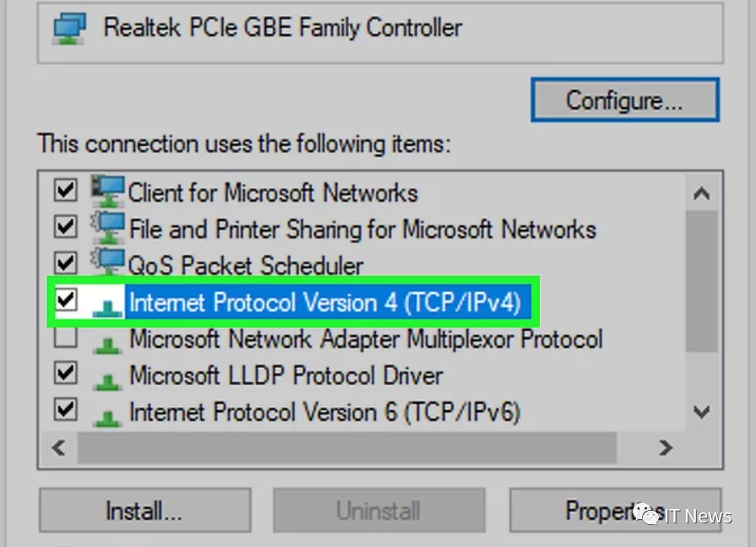Click the File and Printer Sharing icon
The height and width of the screenshot is (547, 756).
(107, 228)
